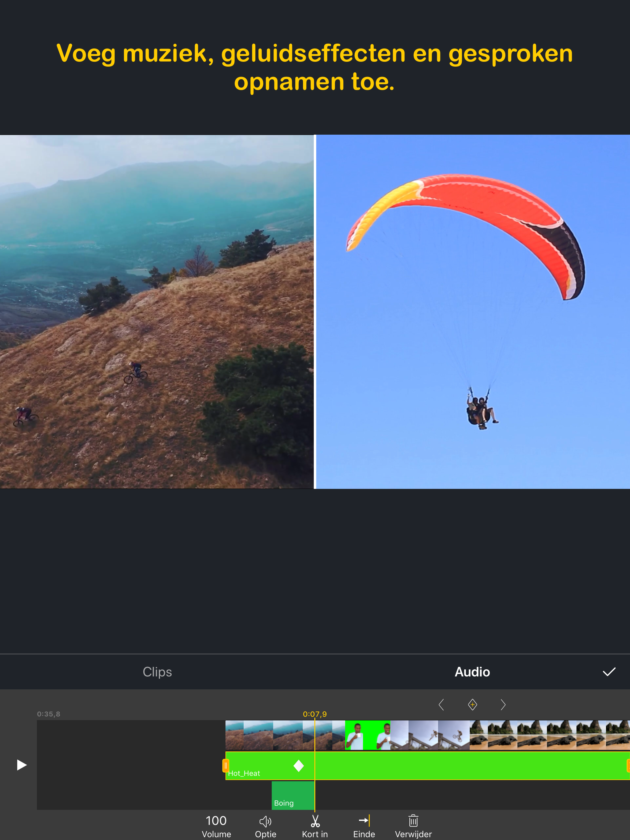Image resolution: width=630 pixels, height=840 pixels.
Task: Click the white keyframe diamond on Hot_Heat
Action: 299,766
